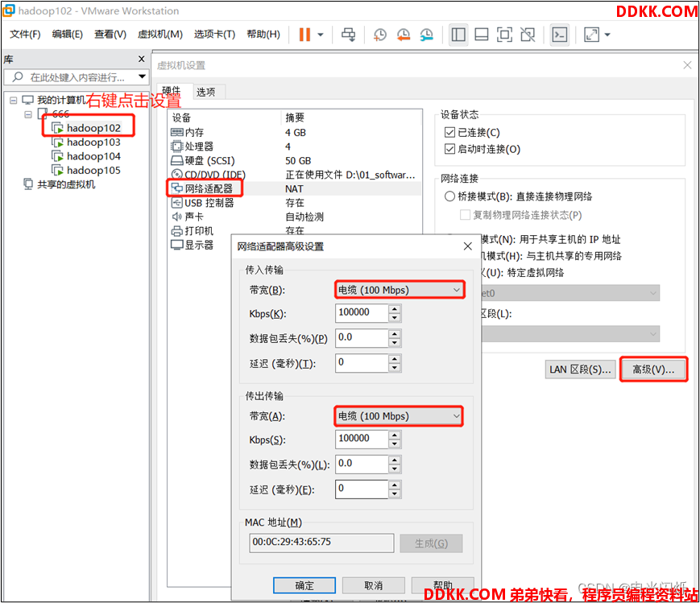The height and width of the screenshot is (603, 700).
Task: Click the 取消 button
Action: (373, 585)
